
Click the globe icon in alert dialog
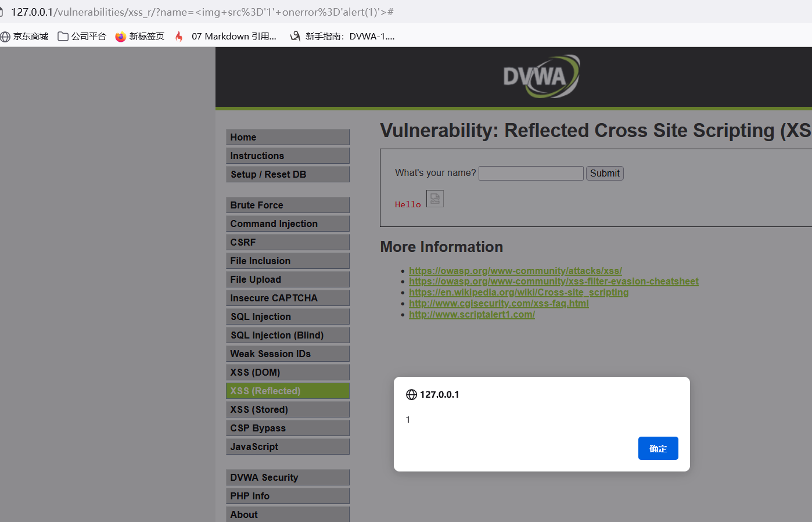coord(411,395)
